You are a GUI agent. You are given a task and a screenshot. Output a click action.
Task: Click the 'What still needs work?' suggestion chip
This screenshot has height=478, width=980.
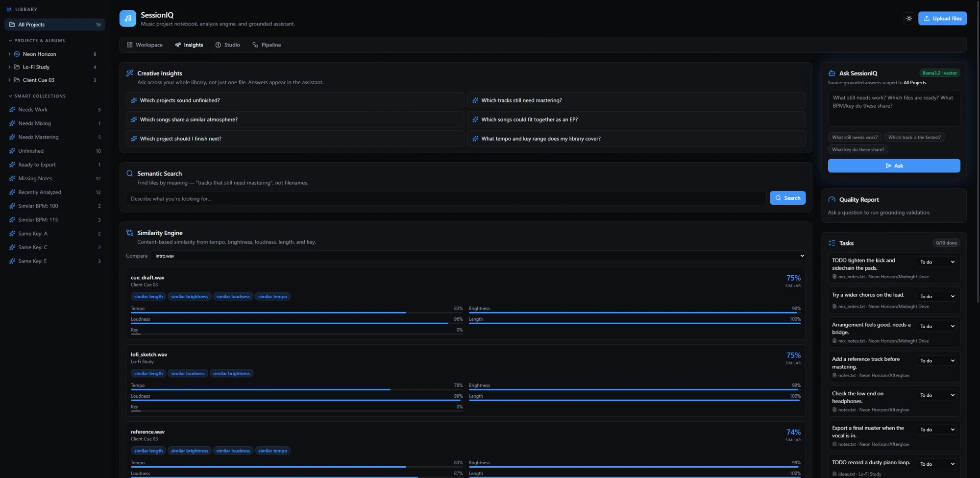[855, 137]
